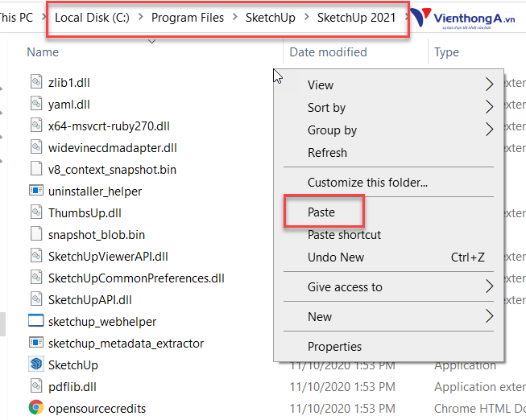
Task: Sort by the Type column header
Action: (x=446, y=52)
